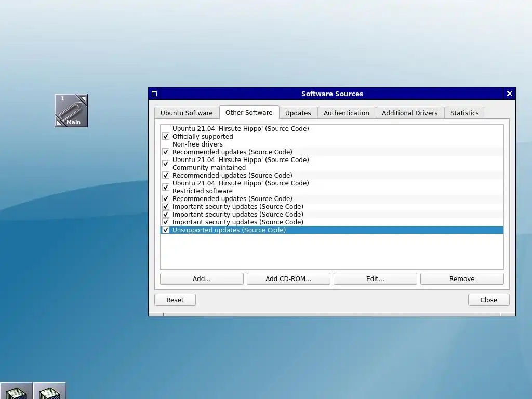Click the window menu icon left of the Software Sources title
This screenshot has width=532, height=399.
(154, 94)
